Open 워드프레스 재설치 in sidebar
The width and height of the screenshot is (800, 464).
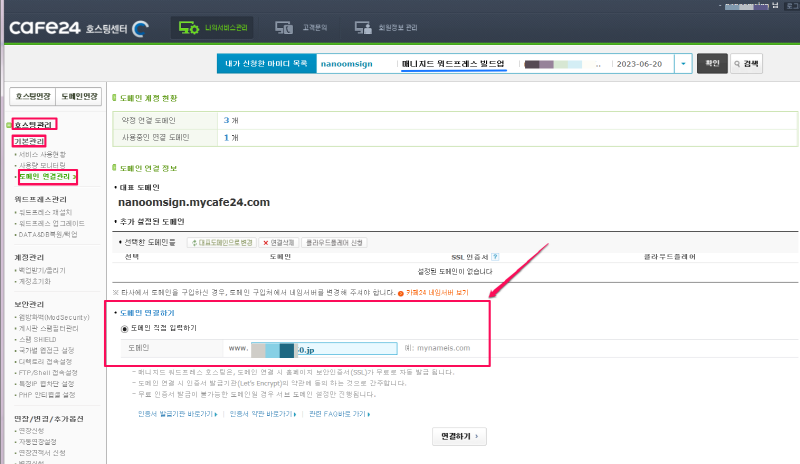pyautogui.click(x=44, y=212)
